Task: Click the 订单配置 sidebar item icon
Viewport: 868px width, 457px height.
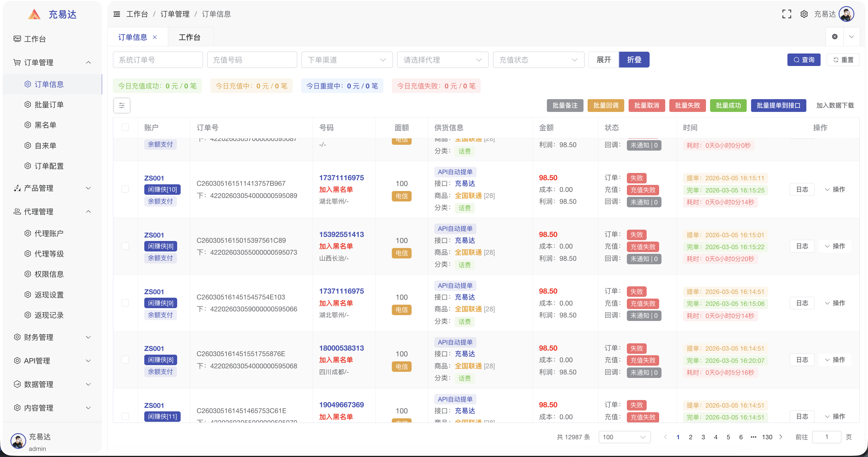Action: (x=28, y=166)
